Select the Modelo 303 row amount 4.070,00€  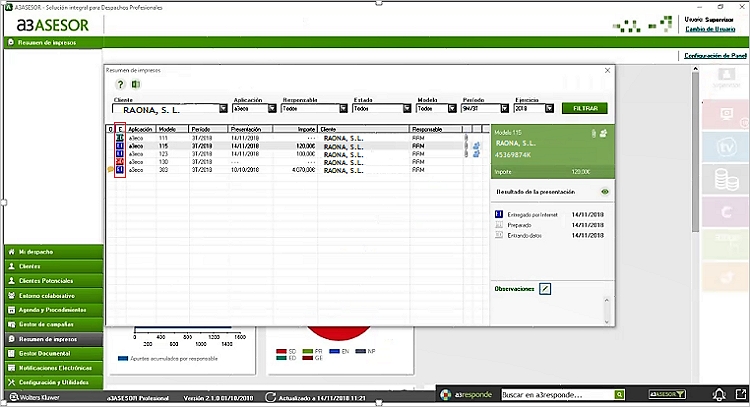303,170
